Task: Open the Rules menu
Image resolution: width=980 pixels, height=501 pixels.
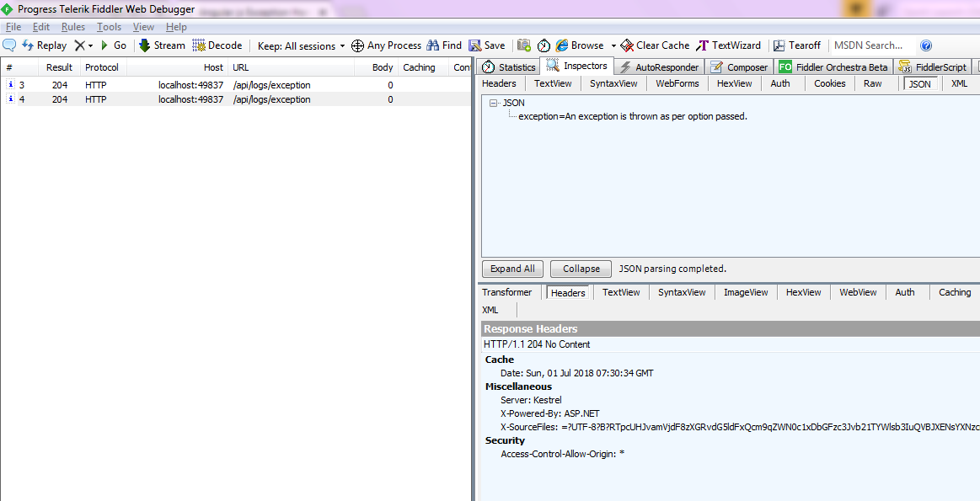Action: [x=73, y=27]
